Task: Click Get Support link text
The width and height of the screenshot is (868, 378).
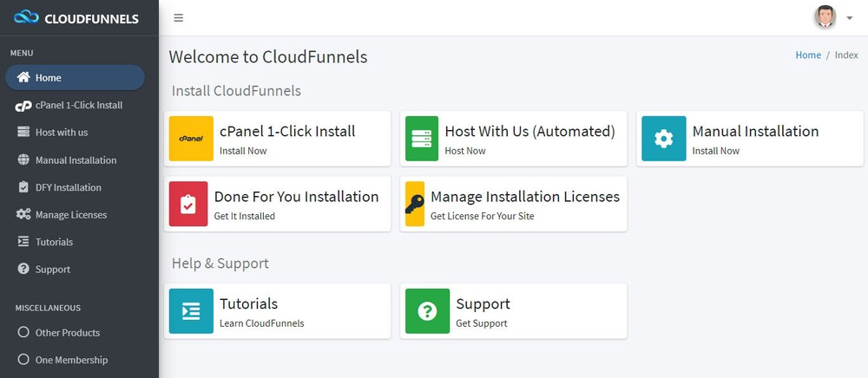Action: click(x=482, y=323)
